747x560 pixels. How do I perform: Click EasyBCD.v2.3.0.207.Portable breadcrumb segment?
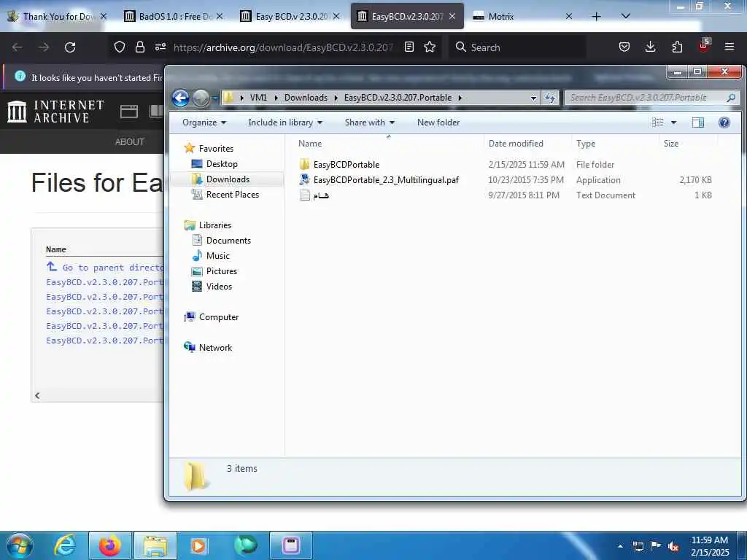pos(398,98)
